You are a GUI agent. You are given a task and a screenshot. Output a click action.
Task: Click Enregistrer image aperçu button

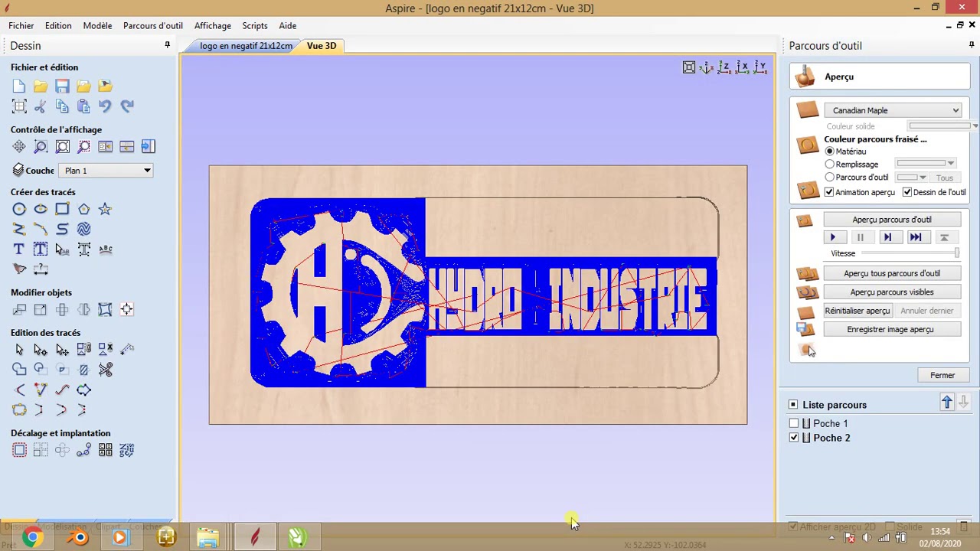tap(890, 329)
